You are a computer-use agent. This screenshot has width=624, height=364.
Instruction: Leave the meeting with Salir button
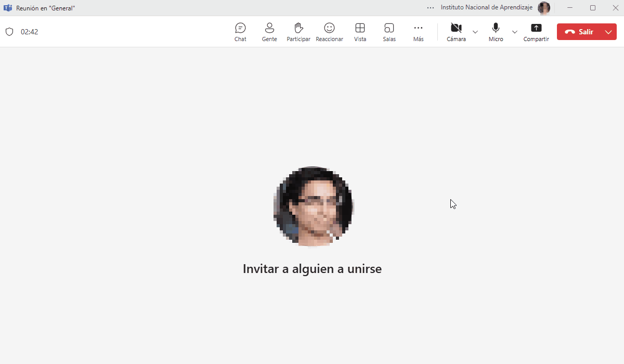point(580,32)
